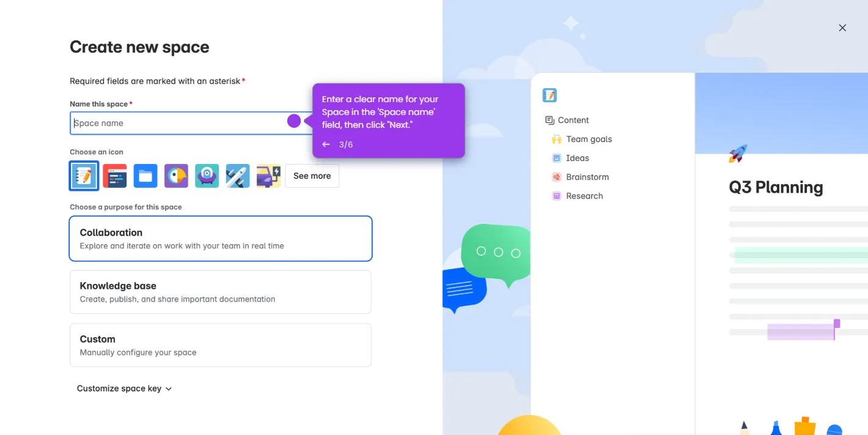Click See more icons button
Viewport: 868px width, 435px height.
312,176
